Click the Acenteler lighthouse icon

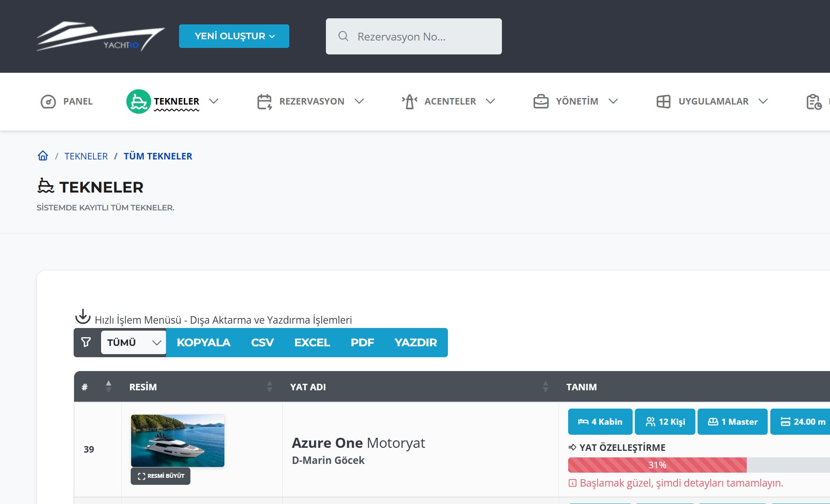(410, 101)
